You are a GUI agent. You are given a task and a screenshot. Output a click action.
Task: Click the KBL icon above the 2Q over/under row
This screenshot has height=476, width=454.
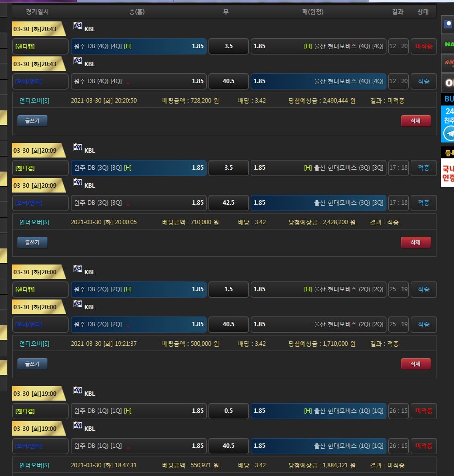(x=78, y=304)
